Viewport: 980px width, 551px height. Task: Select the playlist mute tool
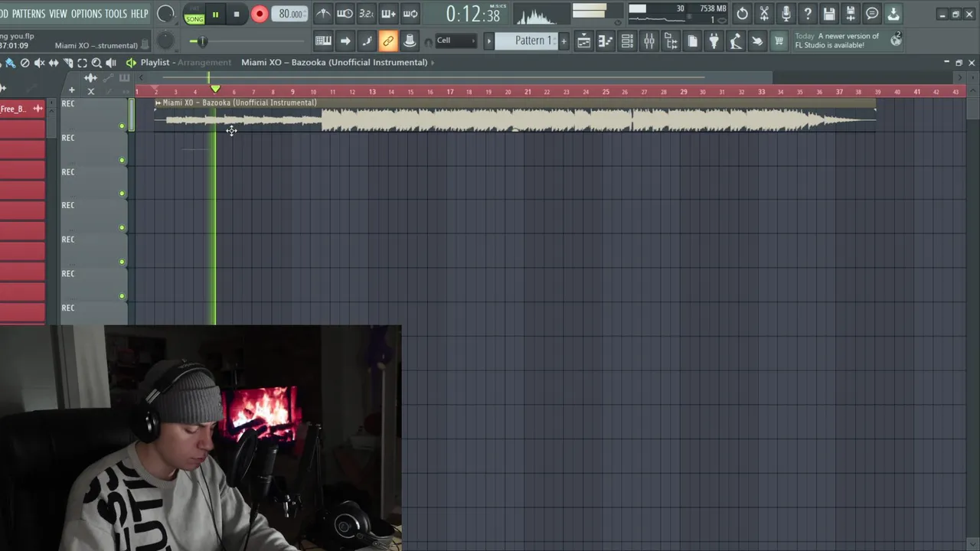39,63
